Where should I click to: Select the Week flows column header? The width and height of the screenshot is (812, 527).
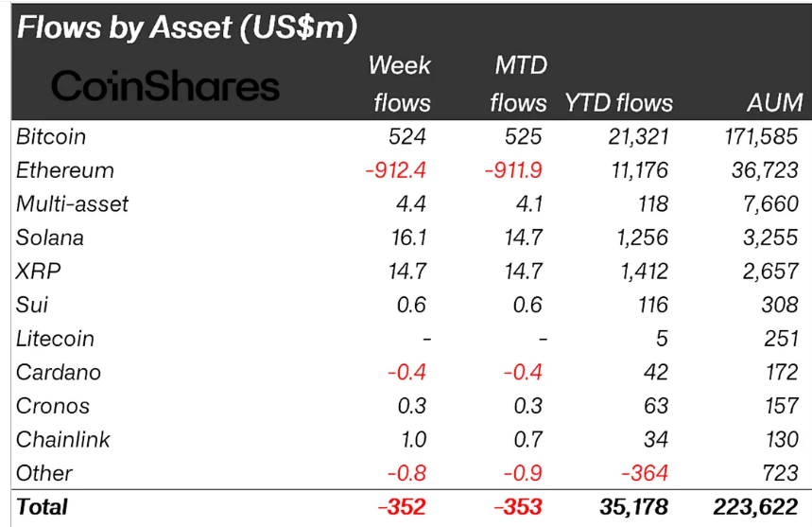point(400,83)
